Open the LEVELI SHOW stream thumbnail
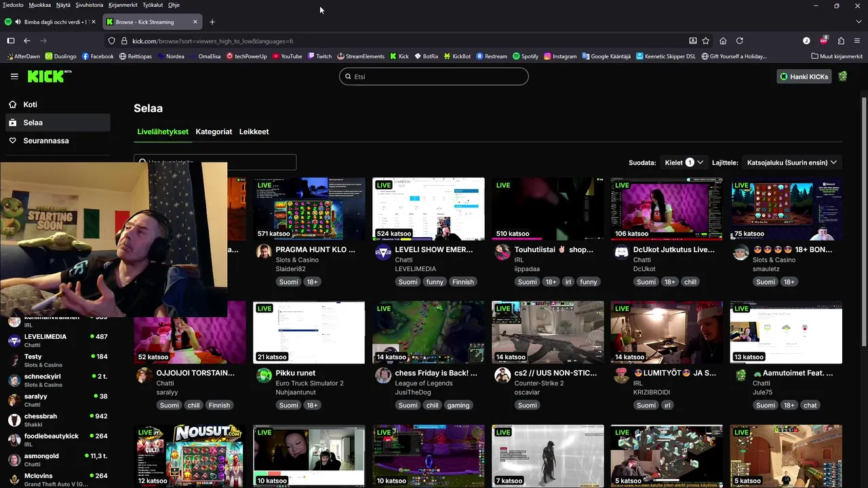Image resolution: width=868 pixels, height=488 pixels. pos(429,209)
